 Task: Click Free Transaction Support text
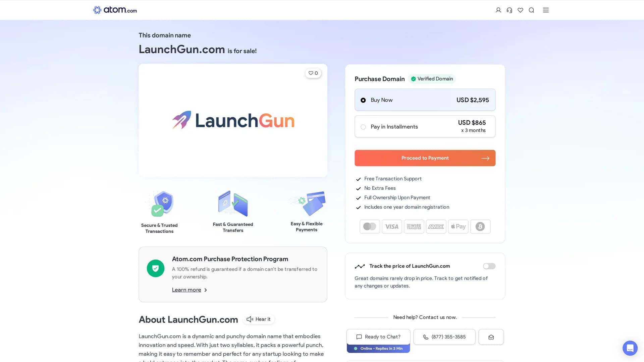click(393, 179)
